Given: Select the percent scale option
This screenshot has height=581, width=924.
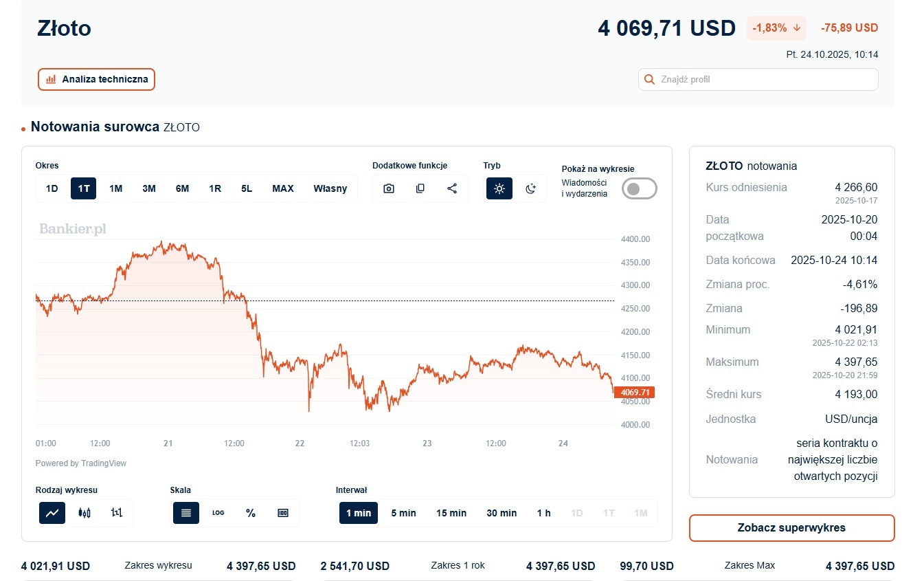Looking at the screenshot, I should click(x=251, y=513).
